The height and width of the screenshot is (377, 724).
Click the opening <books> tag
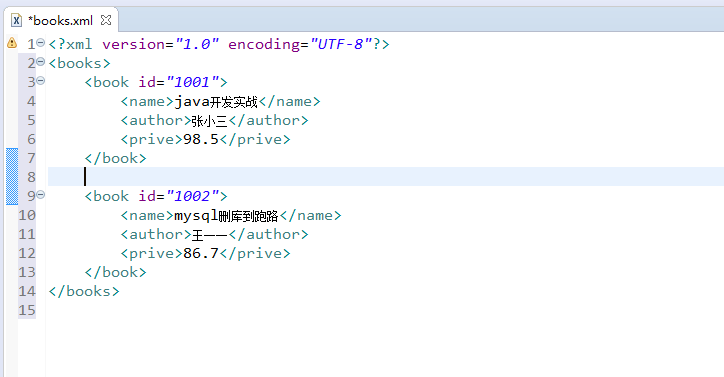tap(79, 63)
